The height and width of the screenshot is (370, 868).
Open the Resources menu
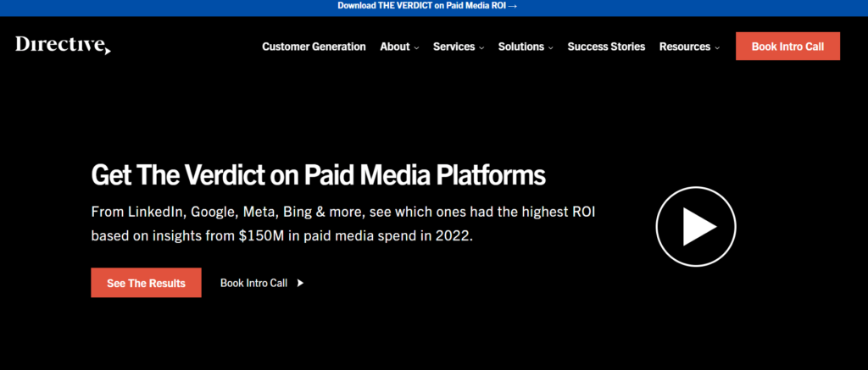click(x=685, y=47)
